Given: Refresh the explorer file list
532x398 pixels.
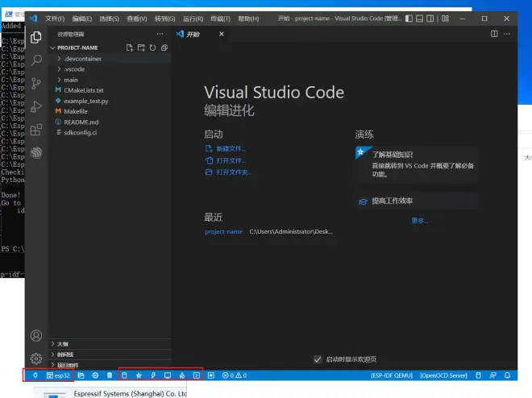Looking at the screenshot, I should click(152, 48).
